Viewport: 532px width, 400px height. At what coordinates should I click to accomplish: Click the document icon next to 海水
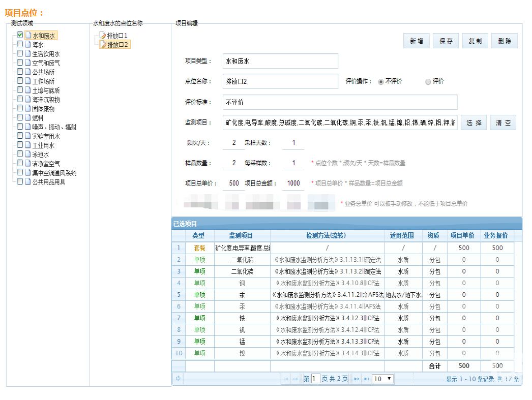point(28,45)
